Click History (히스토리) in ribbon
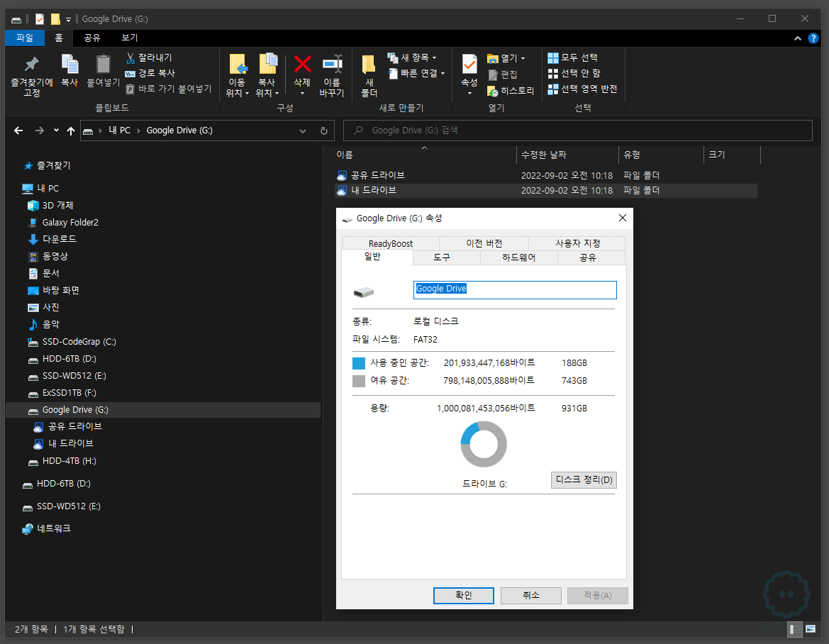This screenshot has width=829, height=644. 511,91
